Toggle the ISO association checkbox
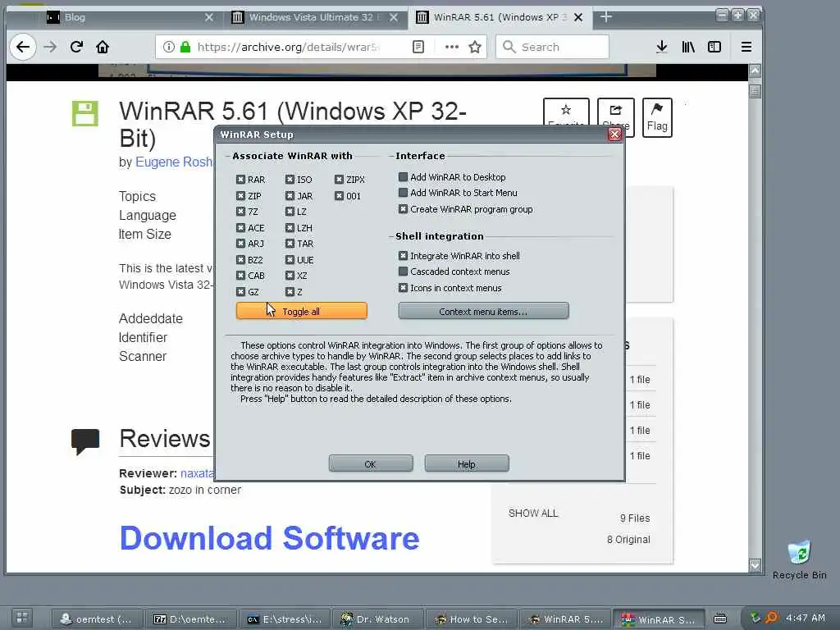This screenshot has height=630, width=840. pyautogui.click(x=290, y=180)
